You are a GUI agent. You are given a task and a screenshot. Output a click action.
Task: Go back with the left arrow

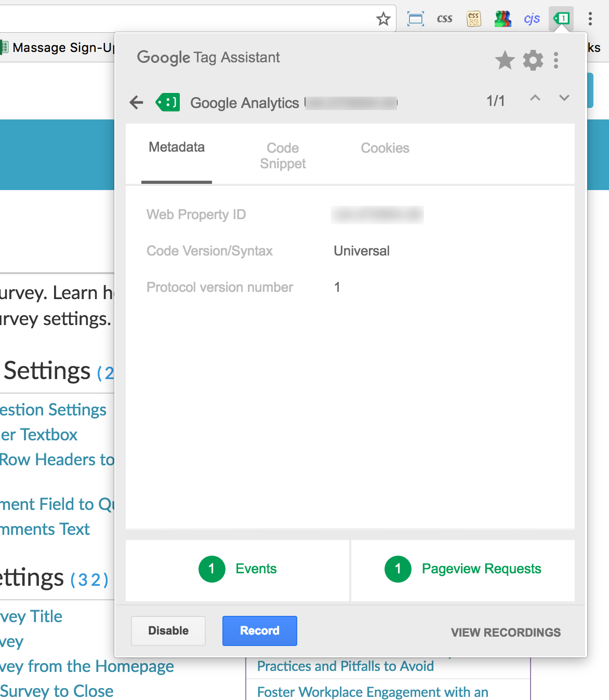tap(137, 102)
